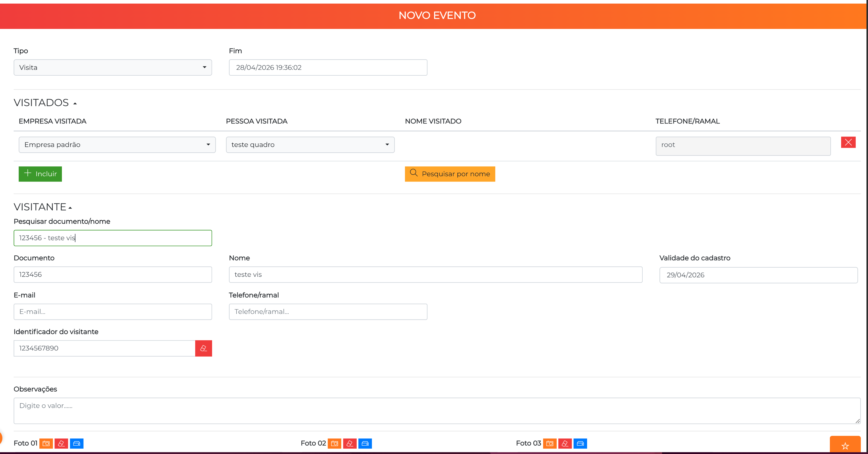Remove the visited row with the red X
The image size is (868, 454).
pyautogui.click(x=848, y=142)
